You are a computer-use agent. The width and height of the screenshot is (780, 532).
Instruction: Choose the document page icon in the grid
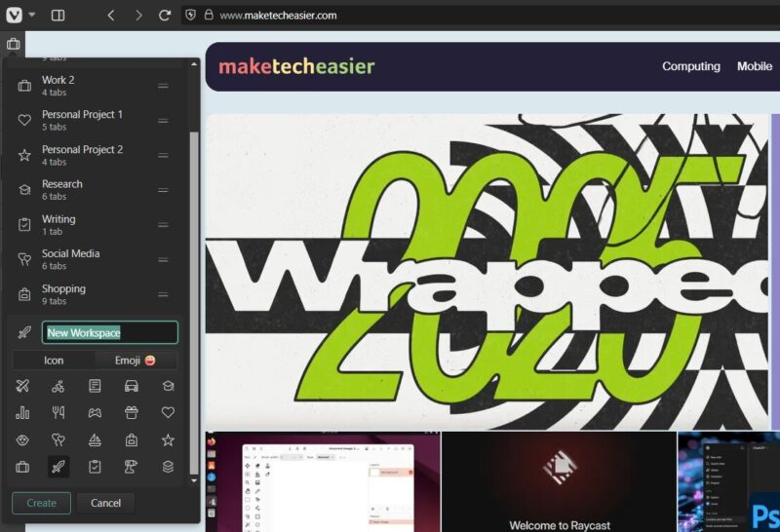(x=95, y=386)
